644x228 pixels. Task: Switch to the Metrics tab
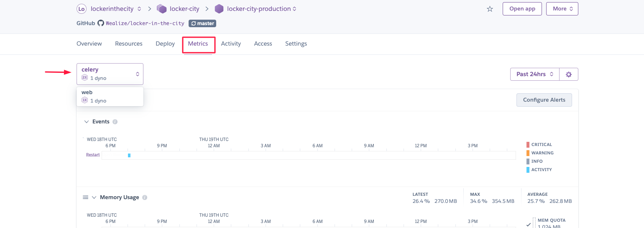198,44
